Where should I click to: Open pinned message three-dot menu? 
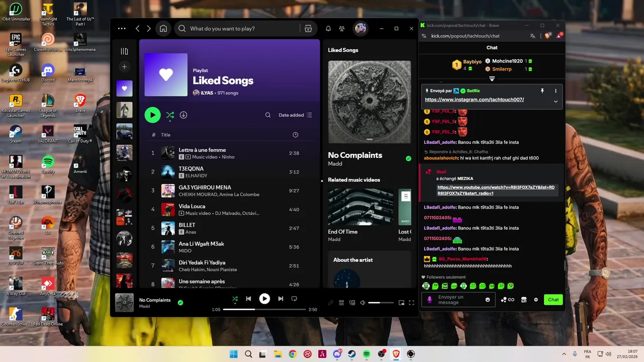(555, 91)
